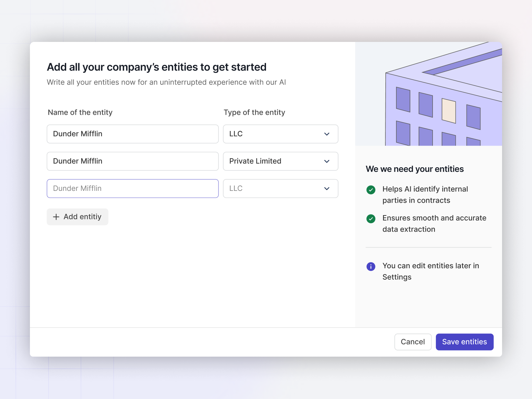Click the Save entities button

click(x=465, y=342)
